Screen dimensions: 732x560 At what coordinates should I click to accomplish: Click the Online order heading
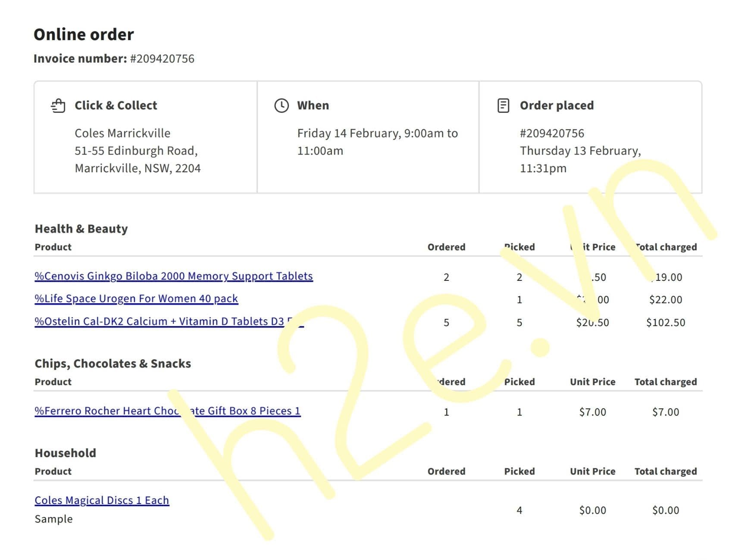tap(84, 34)
